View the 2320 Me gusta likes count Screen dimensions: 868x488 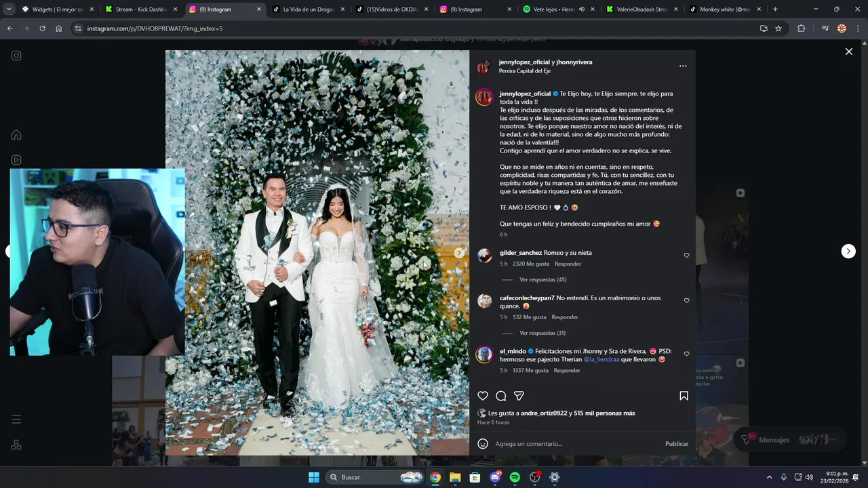531,264
